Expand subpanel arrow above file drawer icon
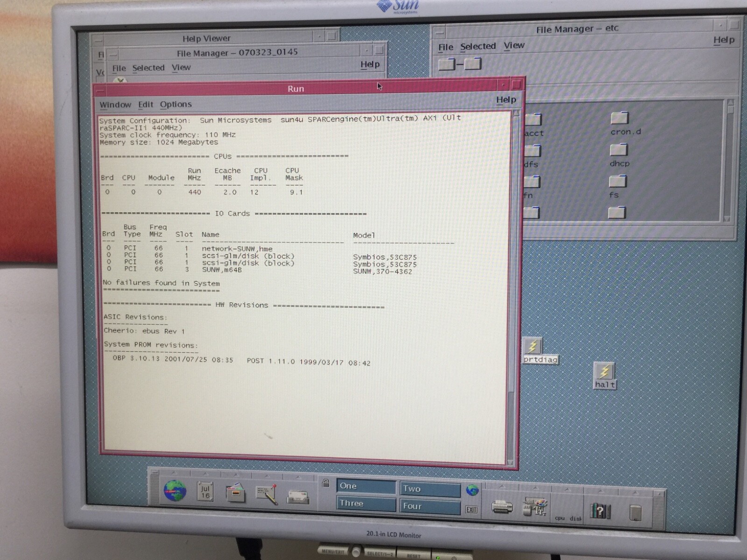Image resolution: width=747 pixels, height=560 pixels. [235, 476]
